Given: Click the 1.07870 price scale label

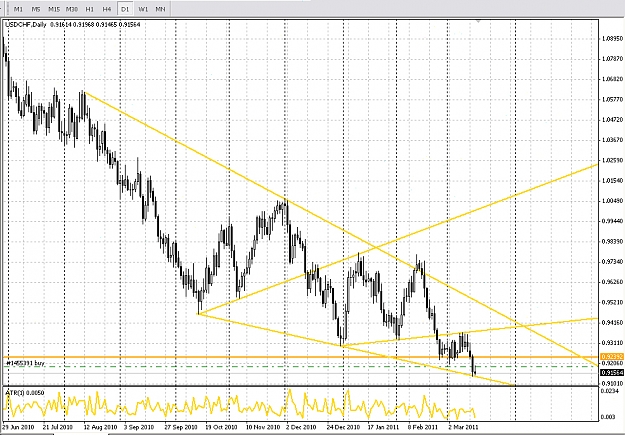Looking at the screenshot, I should [x=612, y=59].
